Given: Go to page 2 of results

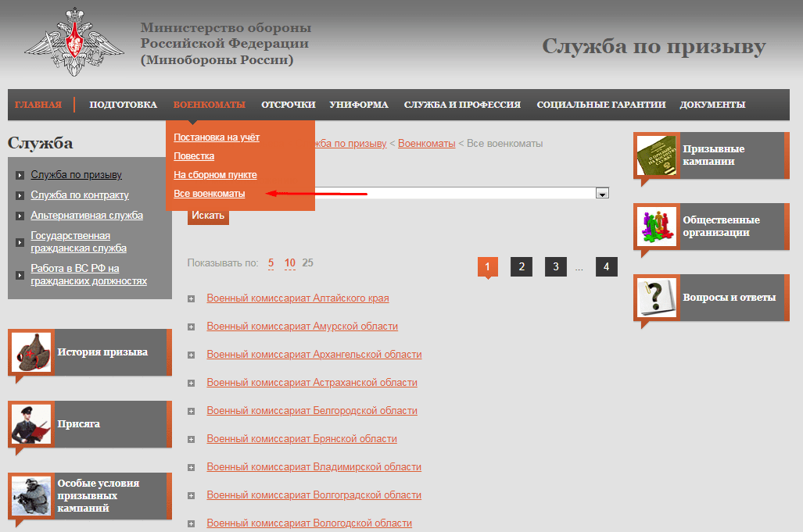Looking at the screenshot, I should pyautogui.click(x=521, y=266).
